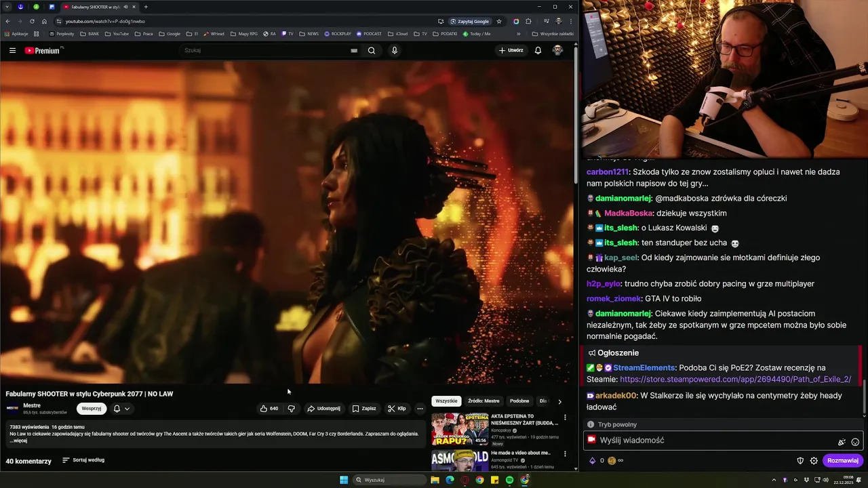The image size is (868, 488).
Task: Open the Perplexity bookmark
Action: (x=62, y=34)
